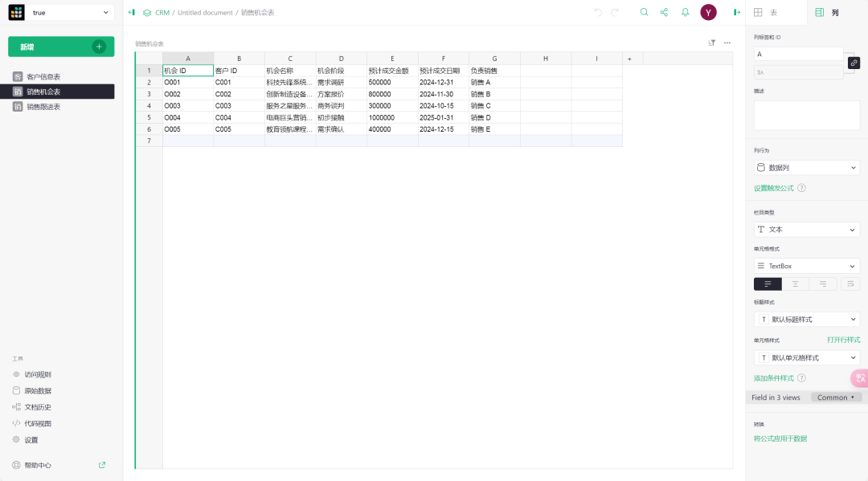Toggle text wrapping button
Image resolution: width=868 pixels, height=481 pixels.
click(850, 284)
